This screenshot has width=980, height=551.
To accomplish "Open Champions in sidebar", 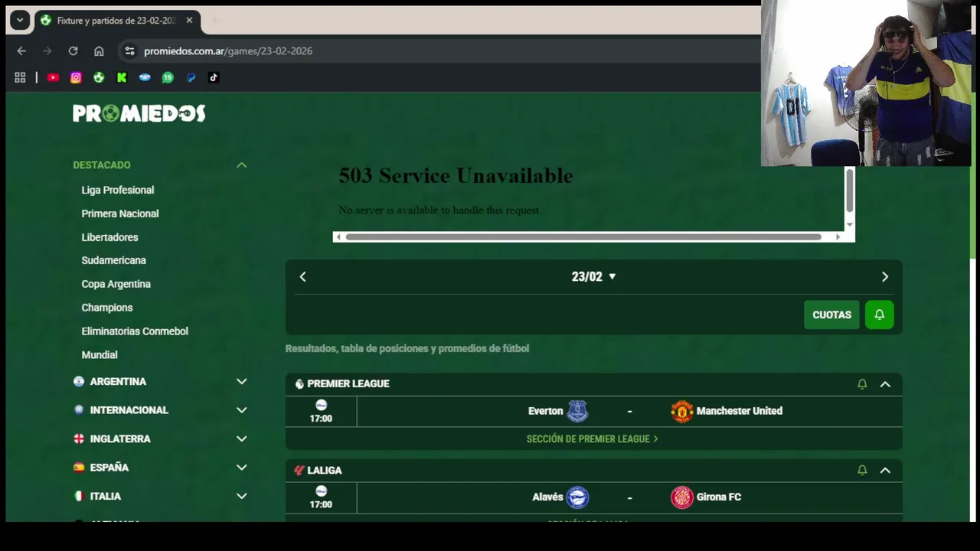I will 107,308.
